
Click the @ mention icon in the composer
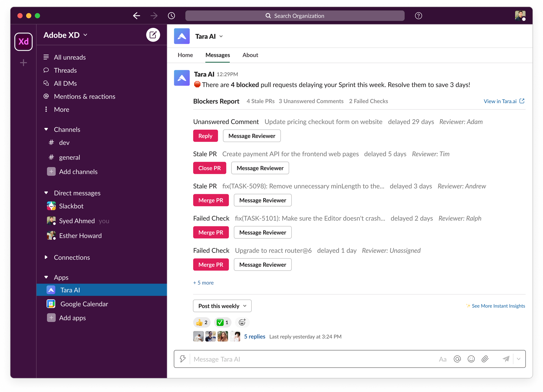tap(457, 359)
